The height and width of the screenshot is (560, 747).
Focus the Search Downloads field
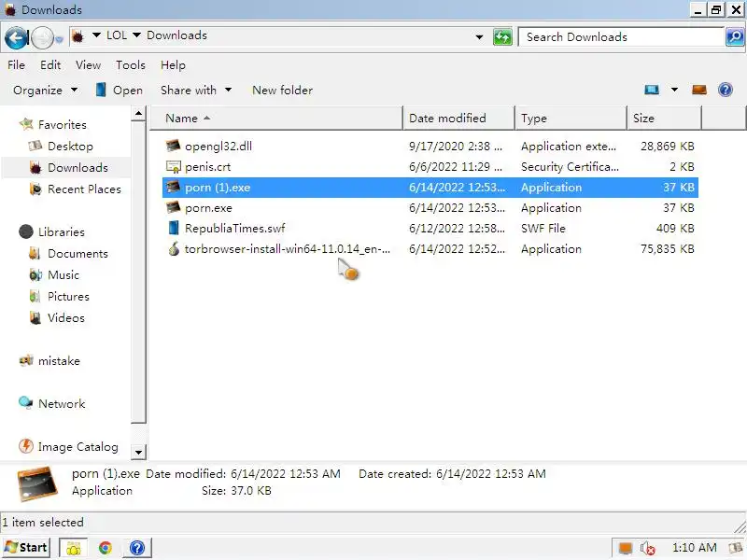(x=621, y=37)
